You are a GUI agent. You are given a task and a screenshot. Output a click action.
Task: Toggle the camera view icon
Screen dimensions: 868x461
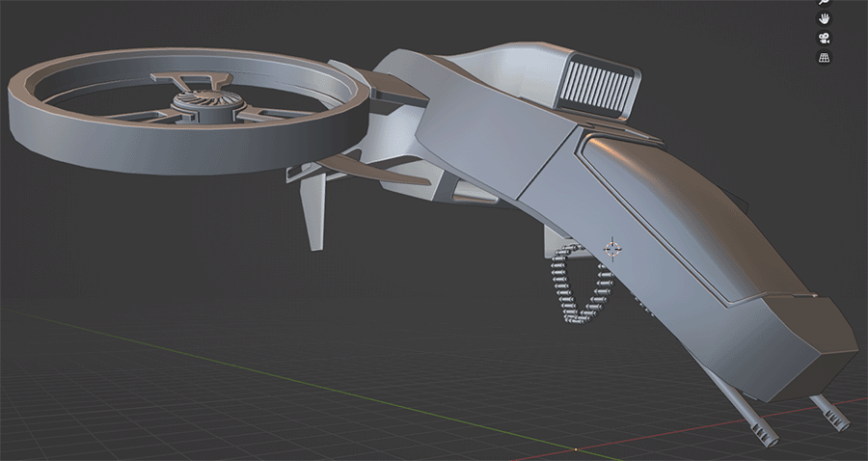tap(825, 38)
